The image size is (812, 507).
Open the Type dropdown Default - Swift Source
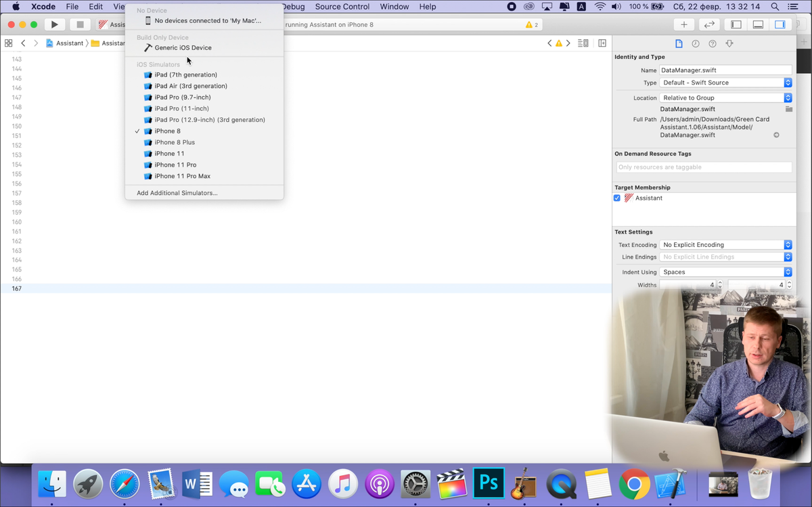point(725,83)
